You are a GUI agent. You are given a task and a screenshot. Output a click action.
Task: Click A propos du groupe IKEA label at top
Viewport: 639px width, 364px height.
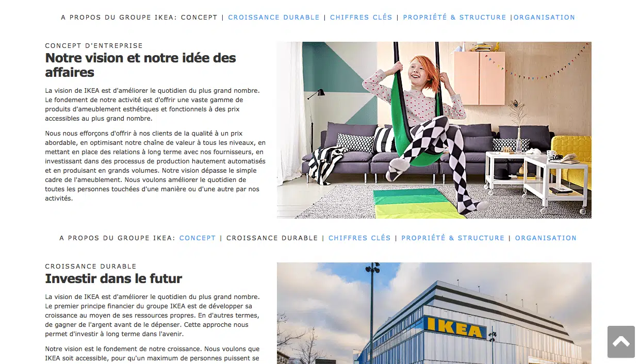[119, 17]
